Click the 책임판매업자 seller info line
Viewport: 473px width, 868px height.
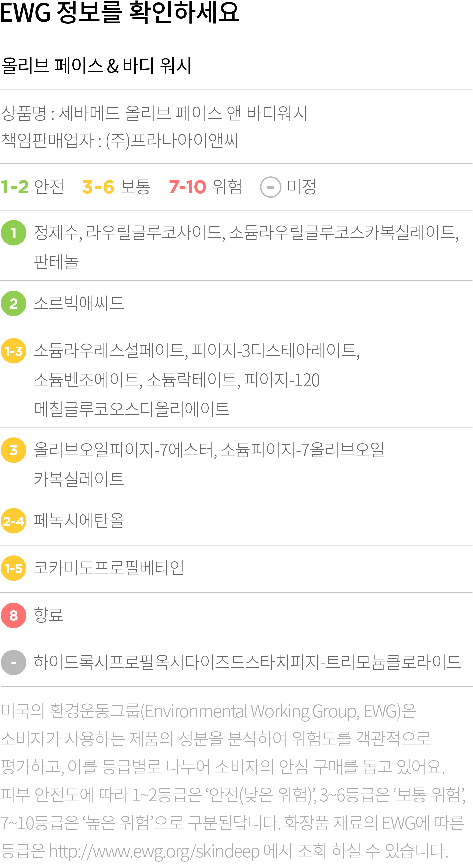(x=120, y=141)
